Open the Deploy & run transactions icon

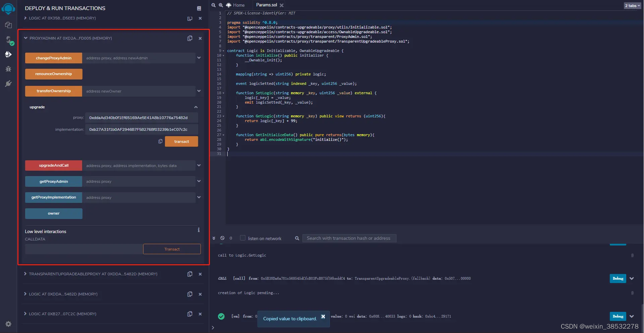point(8,54)
